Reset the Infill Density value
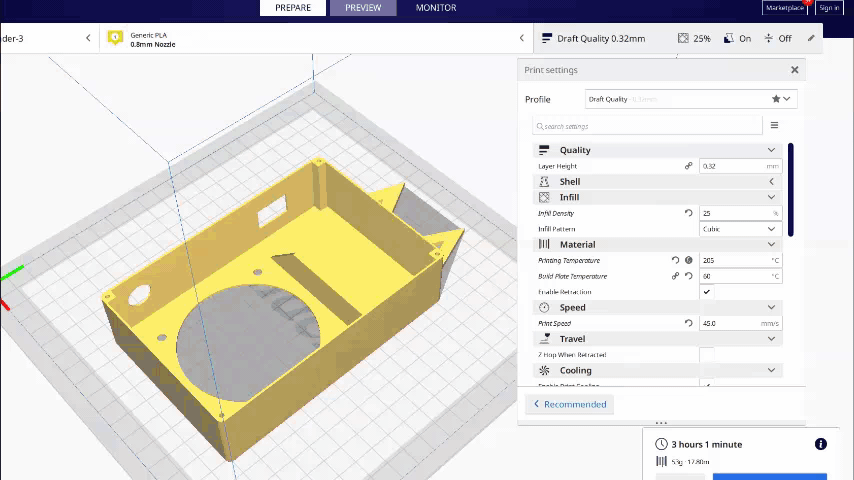This screenshot has height=480, width=854. (688, 213)
